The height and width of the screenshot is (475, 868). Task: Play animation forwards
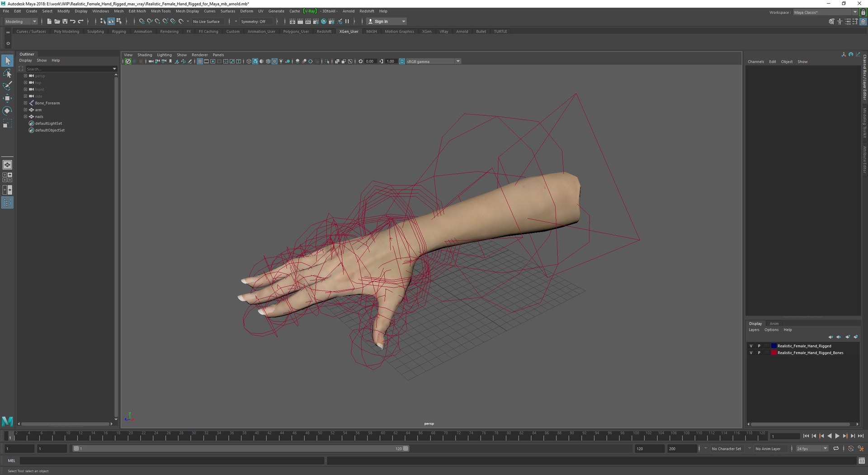click(x=837, y=436)
